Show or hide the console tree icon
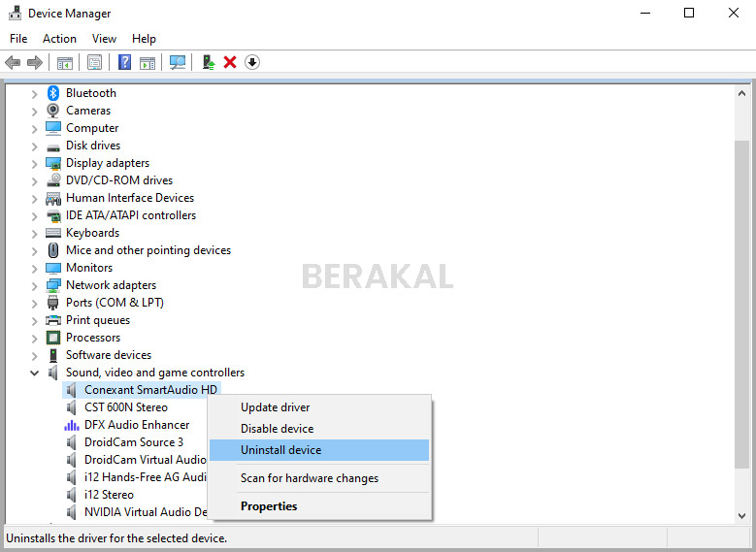The image size is (756, 552). point(65,62)
